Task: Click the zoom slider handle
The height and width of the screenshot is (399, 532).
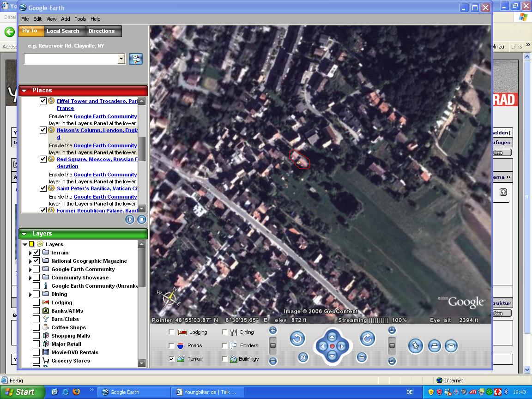Action: point(273,345)
